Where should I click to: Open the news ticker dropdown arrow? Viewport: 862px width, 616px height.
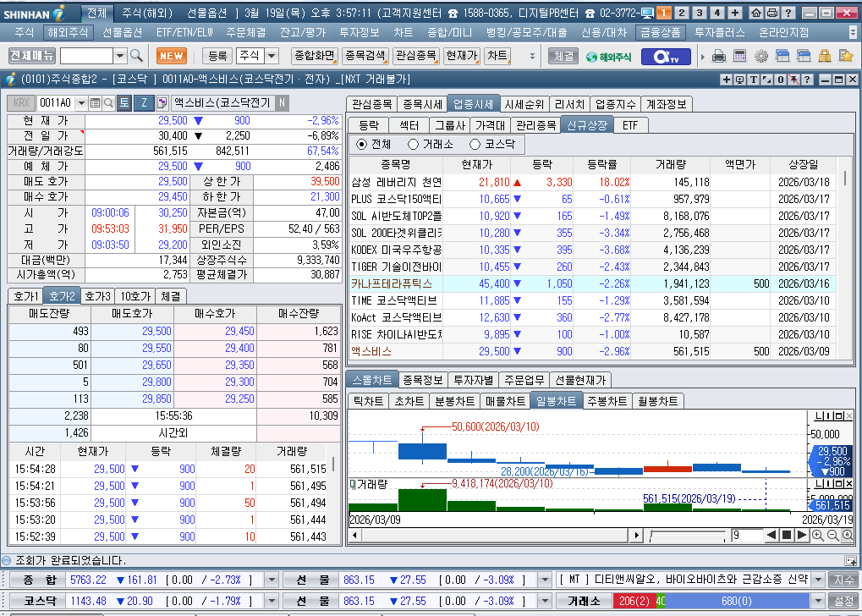click(x=818, y=579)
